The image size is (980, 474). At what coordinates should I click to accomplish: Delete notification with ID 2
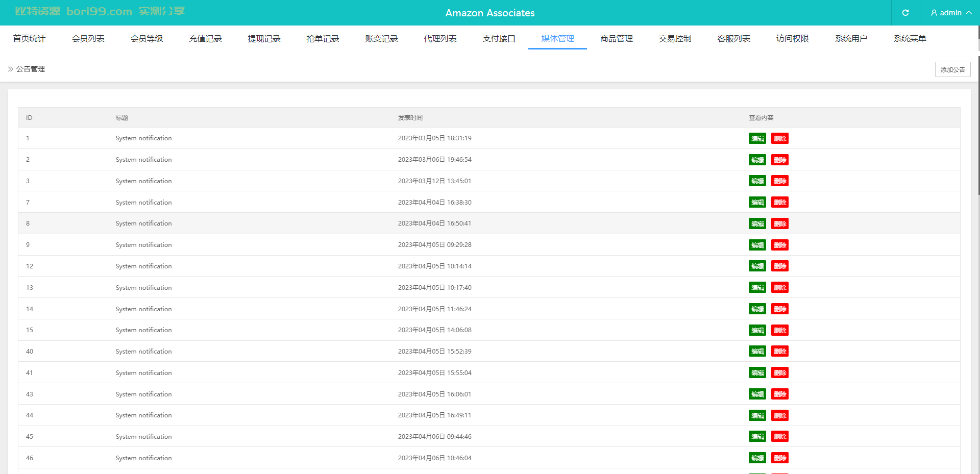coord(780,160)
